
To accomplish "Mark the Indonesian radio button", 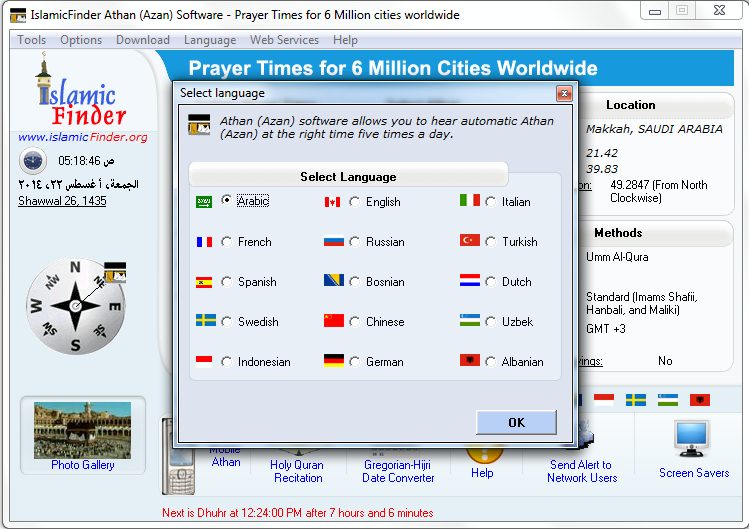I will 226,362.
